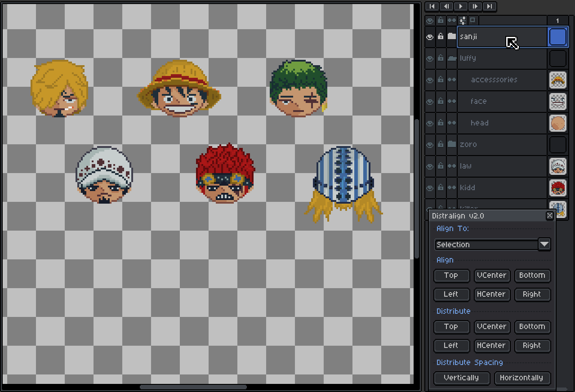
Task: Hide the sanji layer group
Action: point(430,36)
